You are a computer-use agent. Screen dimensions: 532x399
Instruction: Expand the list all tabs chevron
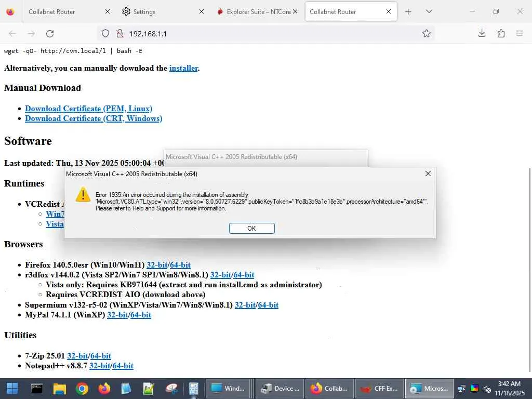(x=429, y=11)
